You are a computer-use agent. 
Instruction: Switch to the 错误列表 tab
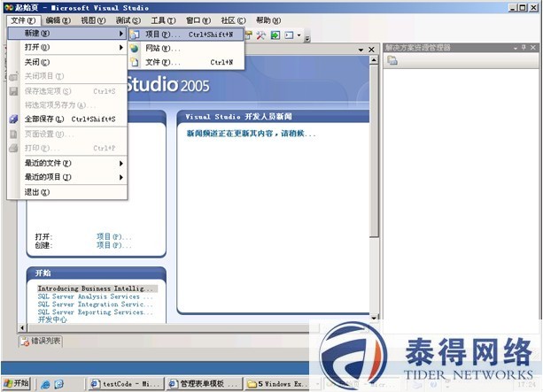(x=41, y=342)
